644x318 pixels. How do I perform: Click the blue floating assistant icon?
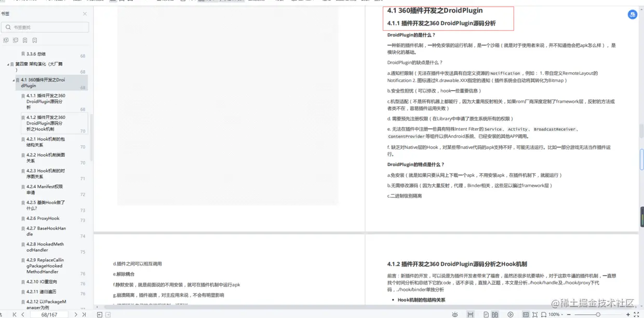pos(633,15)
